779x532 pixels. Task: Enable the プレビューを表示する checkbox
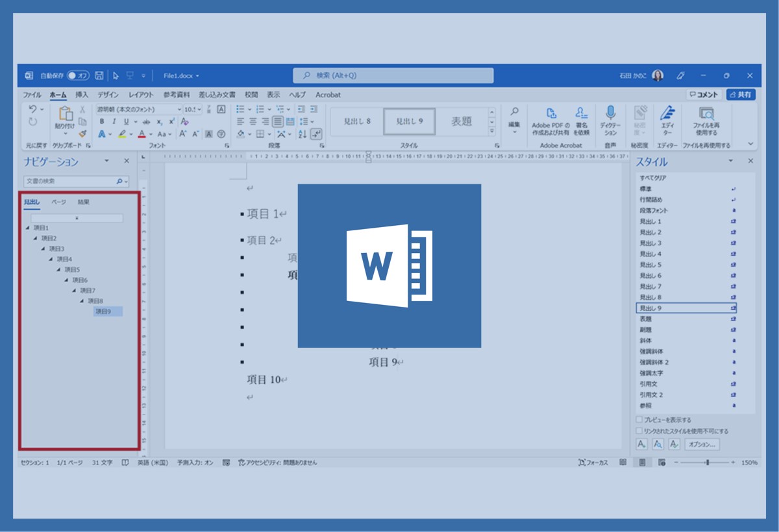639,420
